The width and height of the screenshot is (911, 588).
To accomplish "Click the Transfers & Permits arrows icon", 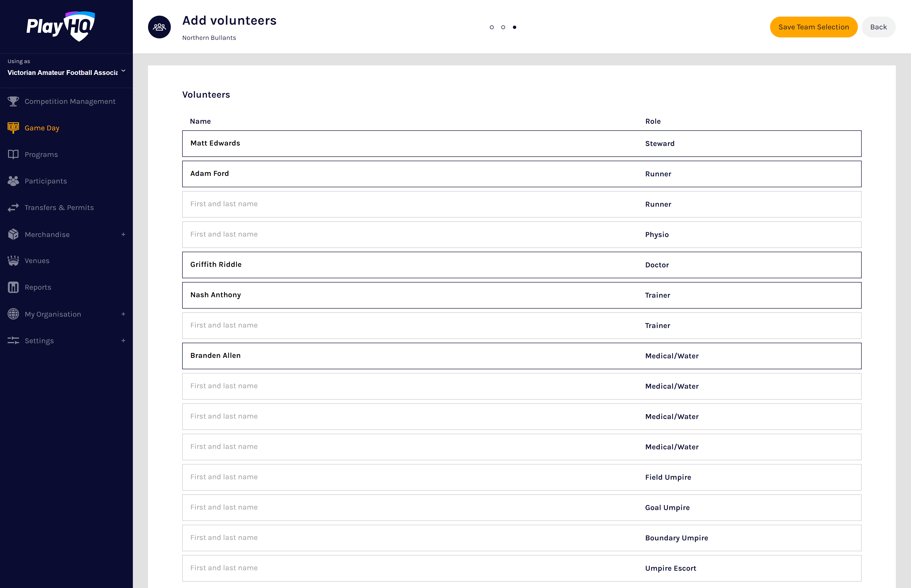I will [13, 208].
